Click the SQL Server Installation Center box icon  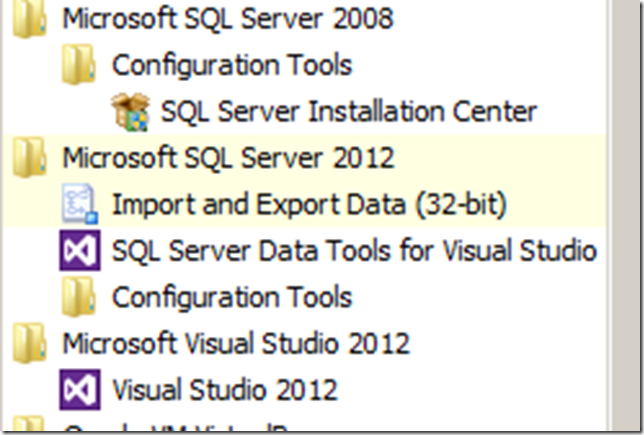point(129,112)
